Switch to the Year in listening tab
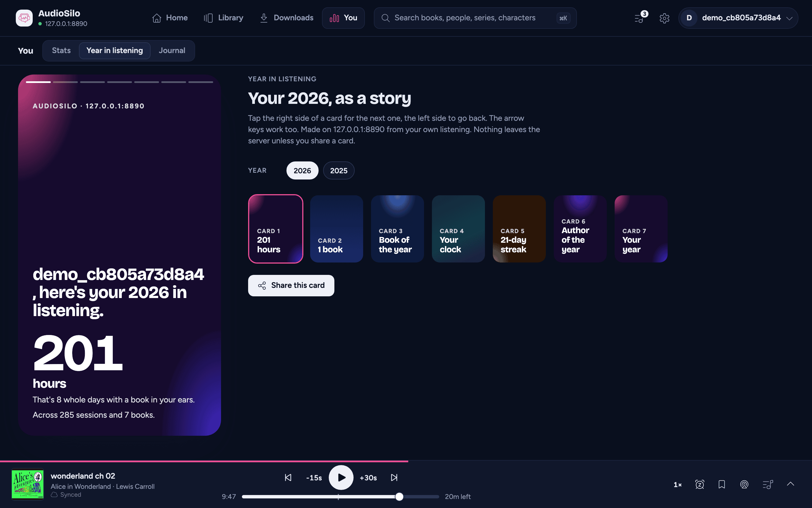Screen dimensions: 812x508 114,51
